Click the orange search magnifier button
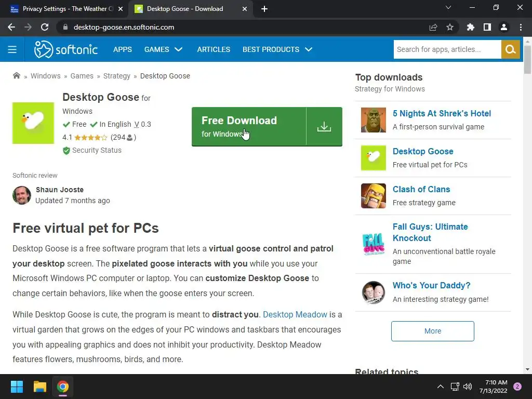The image size is (532, 399). click(510, 49)
